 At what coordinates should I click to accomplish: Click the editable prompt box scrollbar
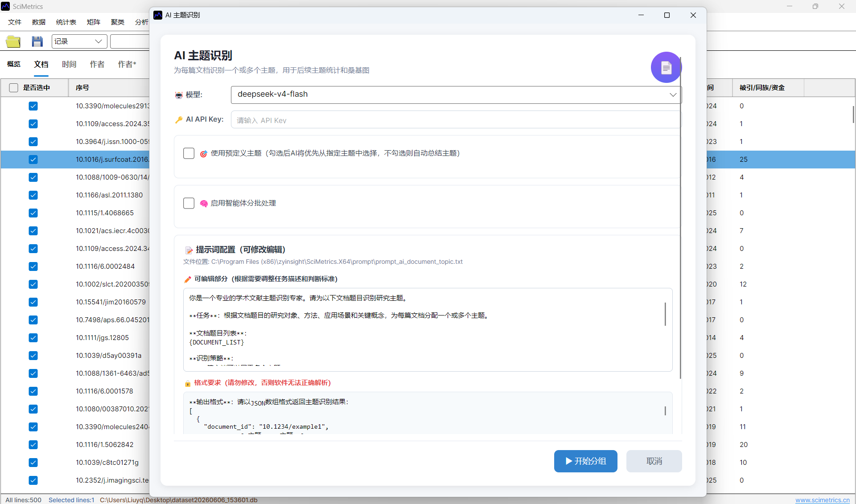[x=665, y=314]
